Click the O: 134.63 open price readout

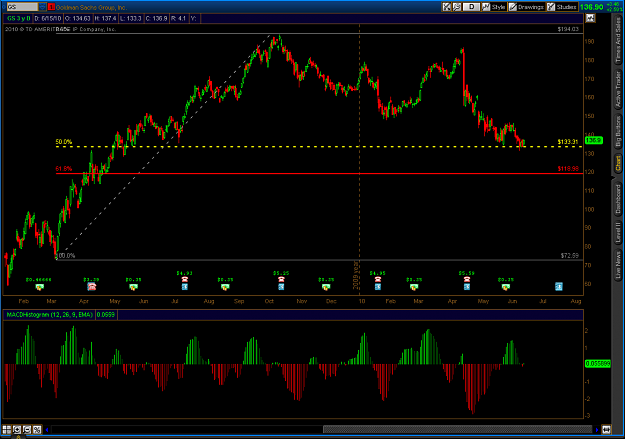[78, 18]
